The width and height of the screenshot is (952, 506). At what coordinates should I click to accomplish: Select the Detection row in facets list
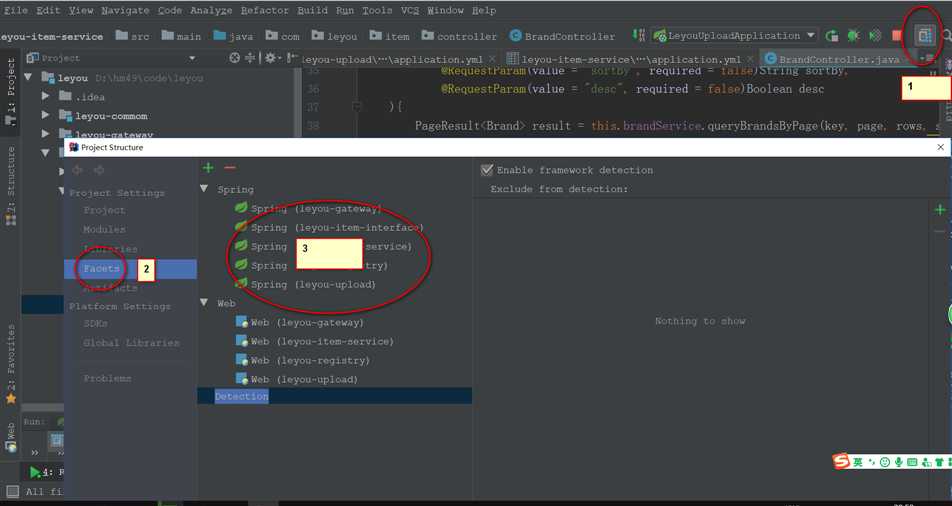(335, 396)
